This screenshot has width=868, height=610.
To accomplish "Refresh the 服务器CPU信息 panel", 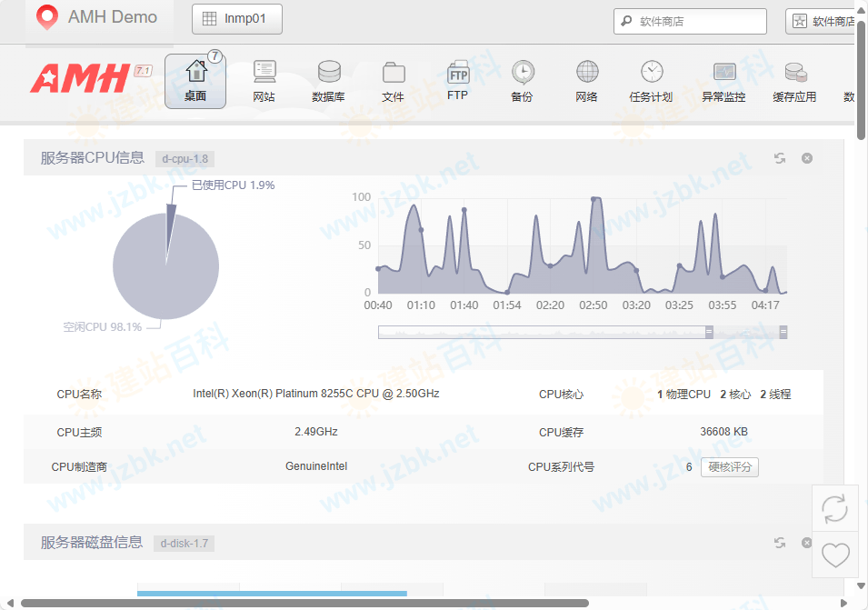I will (x=780, y=158).
